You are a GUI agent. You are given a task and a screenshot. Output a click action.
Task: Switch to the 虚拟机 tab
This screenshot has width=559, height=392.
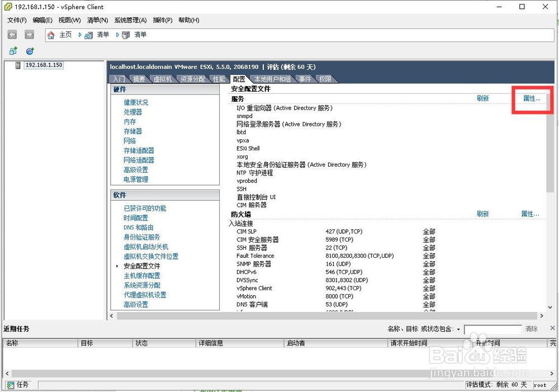pyautogui.click(x=163, y=79)
